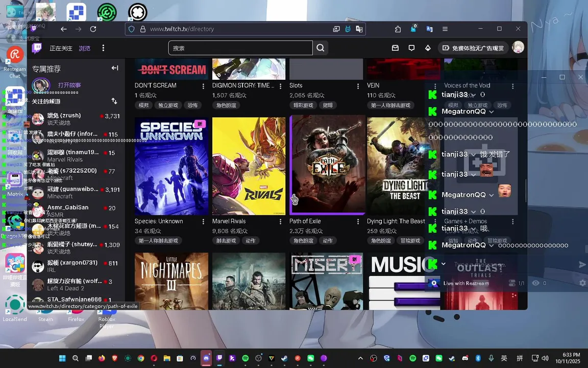Open the browser extensions puzzle icon
This screenshot has height=368, width=588.
tap(398, 29)
